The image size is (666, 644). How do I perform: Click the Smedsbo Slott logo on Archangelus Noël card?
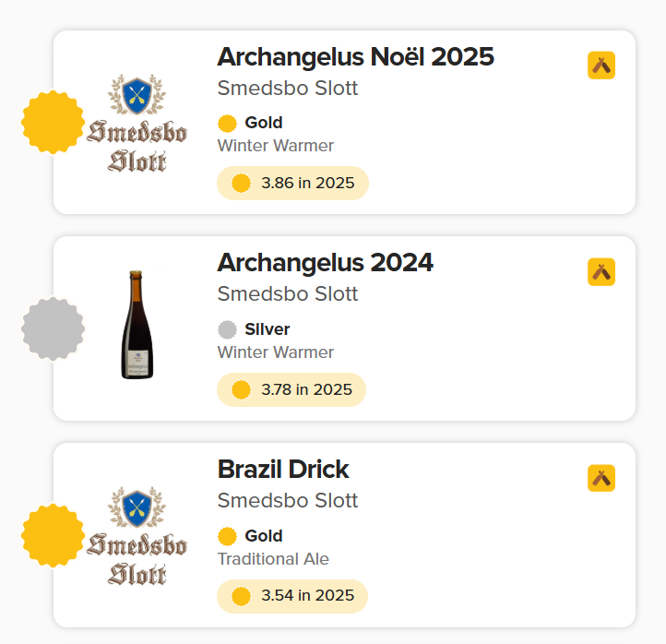[x=137, y=123]
